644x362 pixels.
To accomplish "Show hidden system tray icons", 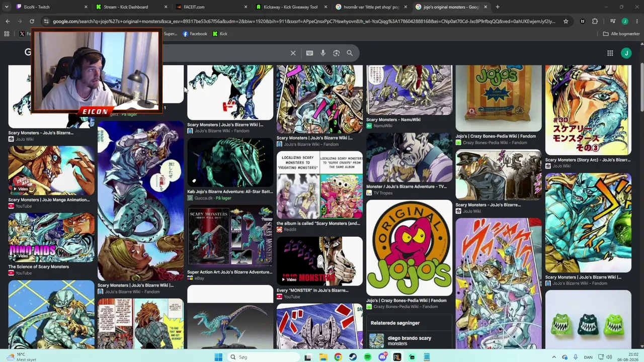I will [554, 357].
